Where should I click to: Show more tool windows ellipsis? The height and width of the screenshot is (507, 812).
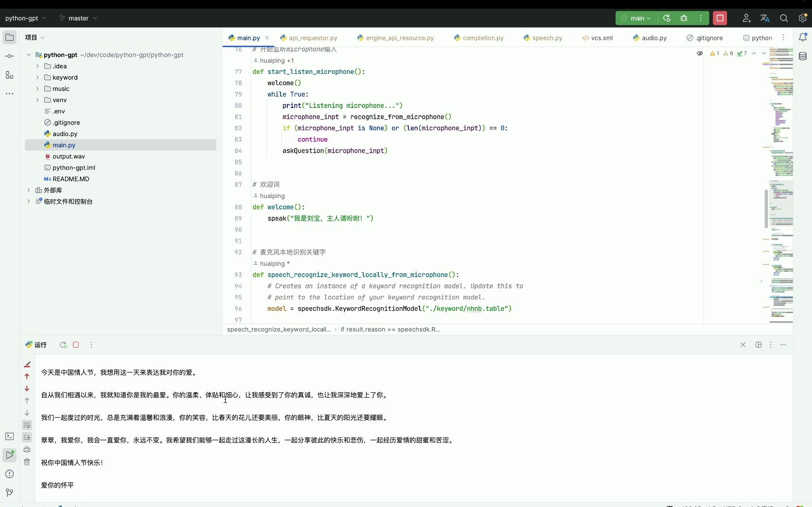coord(9,93)
